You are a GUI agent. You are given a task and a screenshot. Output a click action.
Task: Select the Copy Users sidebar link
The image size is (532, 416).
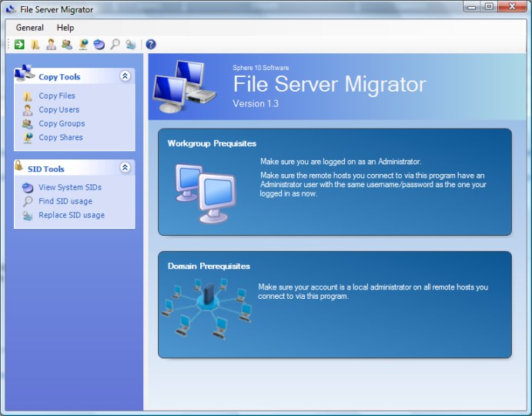[x=59, y=110]
